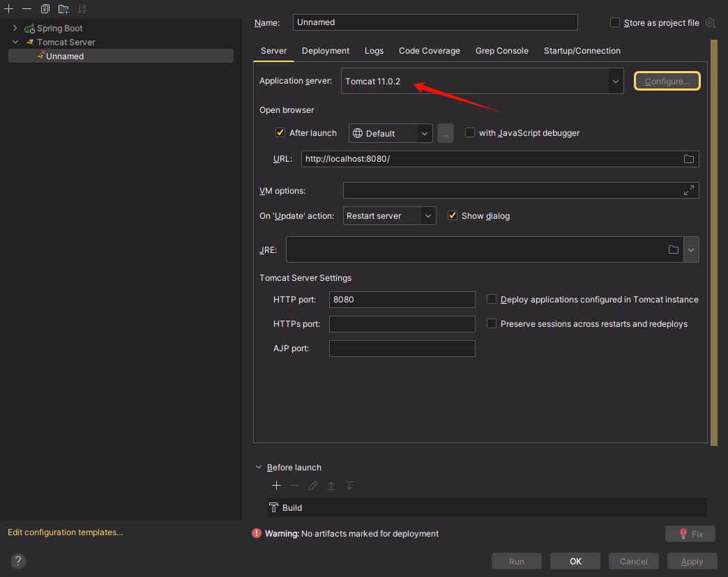Add a before launch task
This screenshot has height=577, width=728.
coord(276,486)
